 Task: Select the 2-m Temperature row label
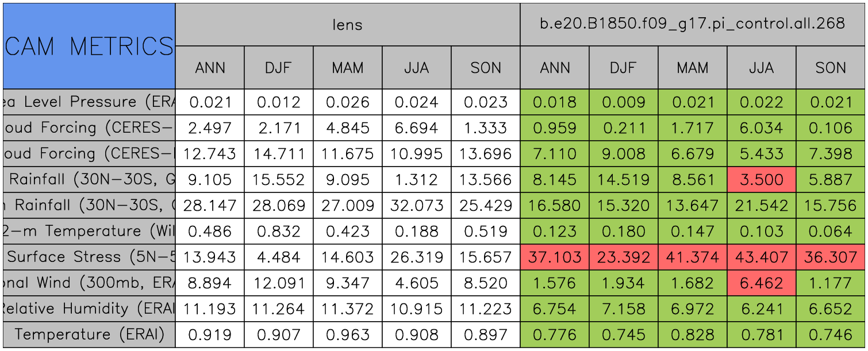point(89,232)
